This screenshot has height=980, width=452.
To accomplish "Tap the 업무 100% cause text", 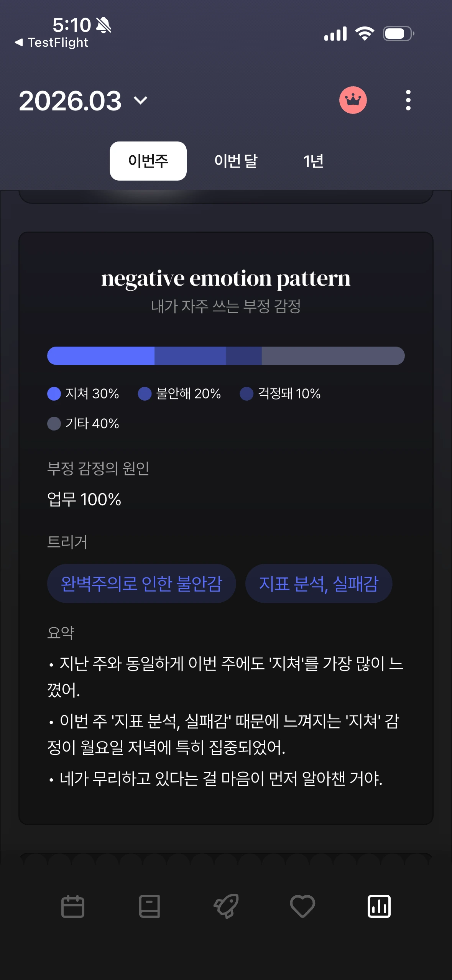I will pos(84,499).
